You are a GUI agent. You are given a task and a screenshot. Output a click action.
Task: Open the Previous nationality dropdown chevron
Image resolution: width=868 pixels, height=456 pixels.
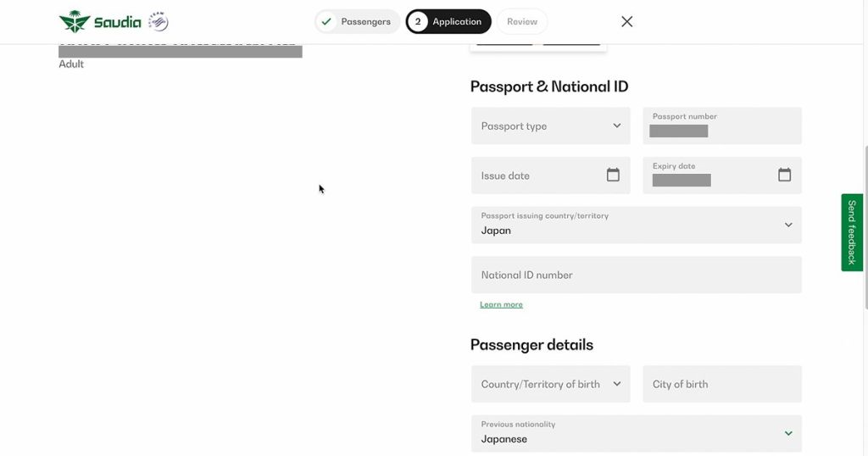787,433
